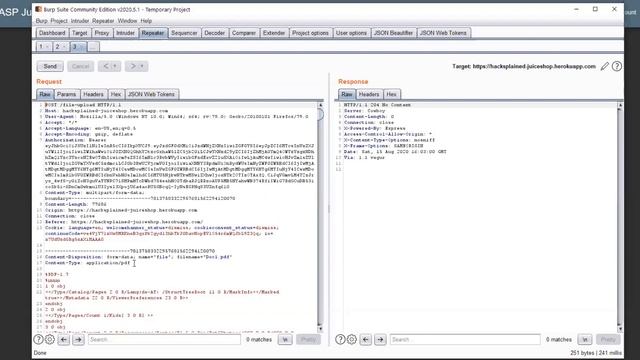
Task: Select the Request Raw view tab
Action: tap(45, 94)
